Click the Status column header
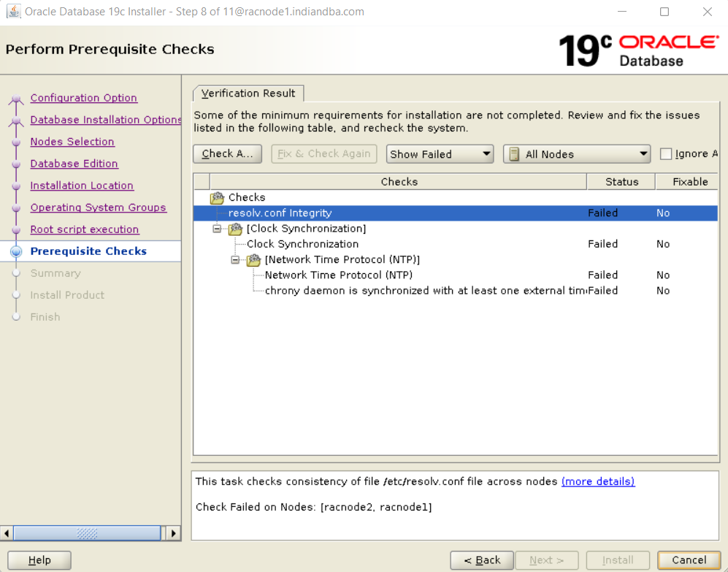728x572 pixels. (621, 182)
